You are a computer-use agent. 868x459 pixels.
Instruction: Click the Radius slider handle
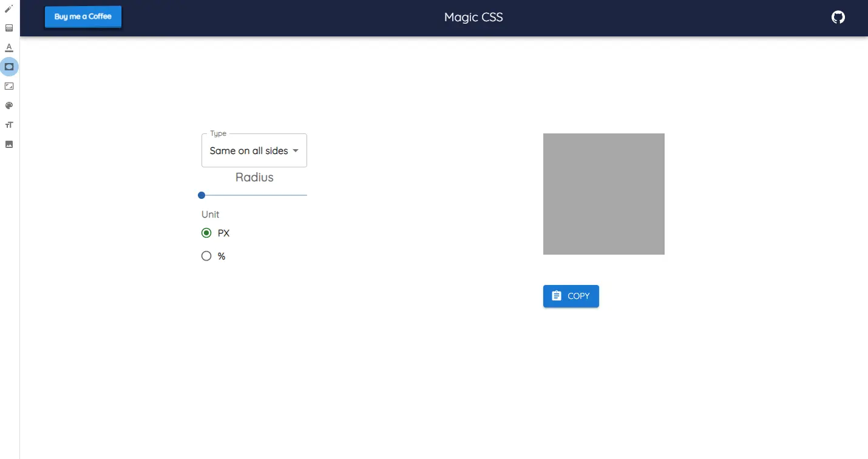pos(202,195)
